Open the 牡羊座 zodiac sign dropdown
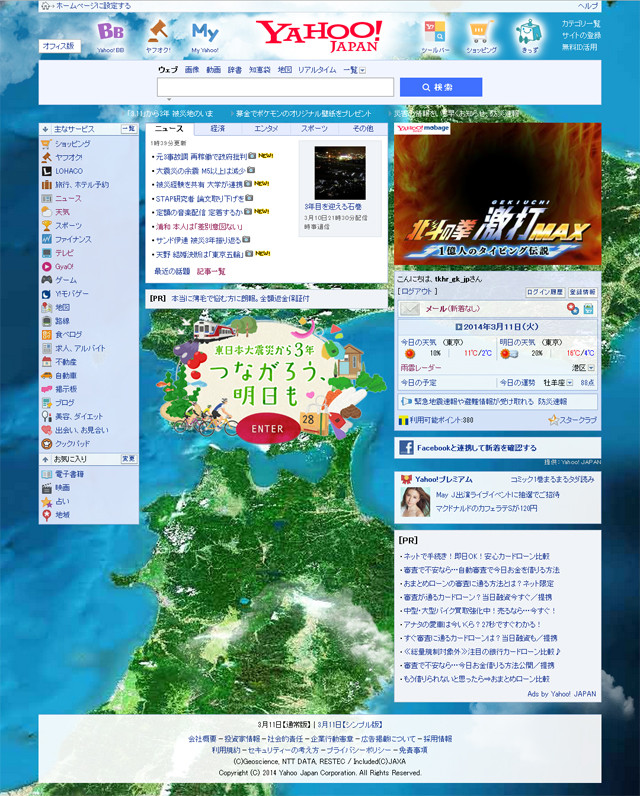 pyautogui.click(x=569, y=382)
